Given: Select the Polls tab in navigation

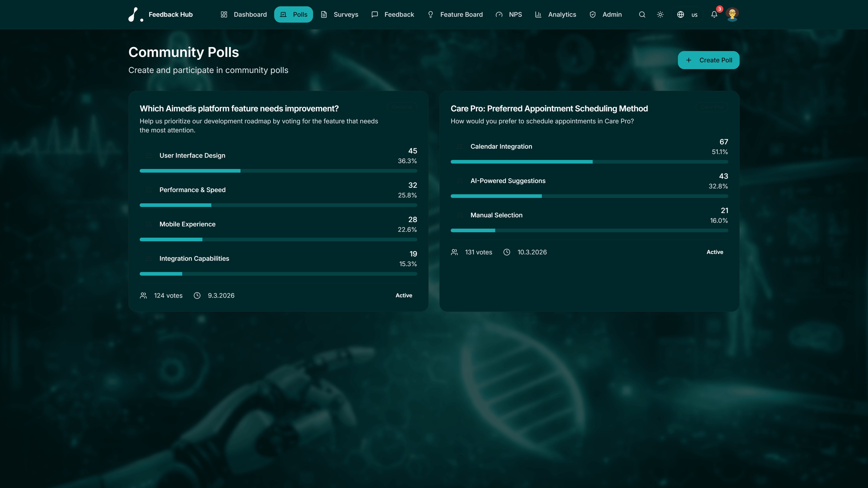Looking at the screenshot, I should coord(293,14).
